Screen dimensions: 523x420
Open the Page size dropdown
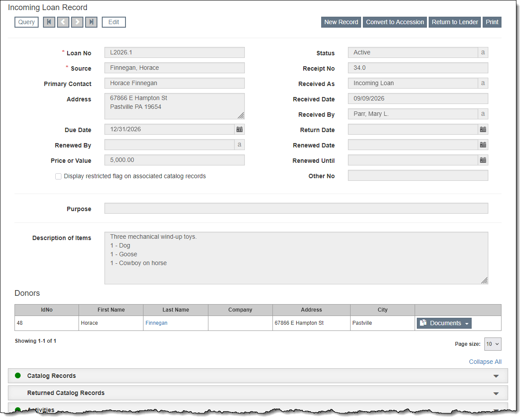click(x=493, y=344)
